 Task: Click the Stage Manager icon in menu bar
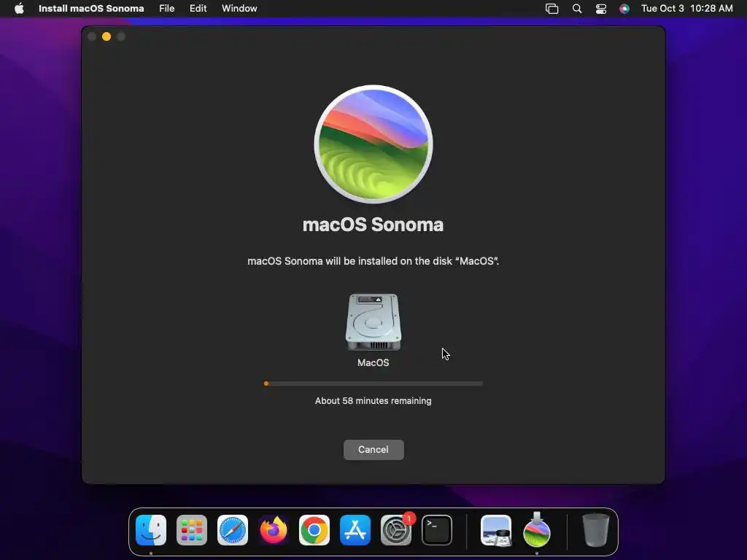(551, 9)
